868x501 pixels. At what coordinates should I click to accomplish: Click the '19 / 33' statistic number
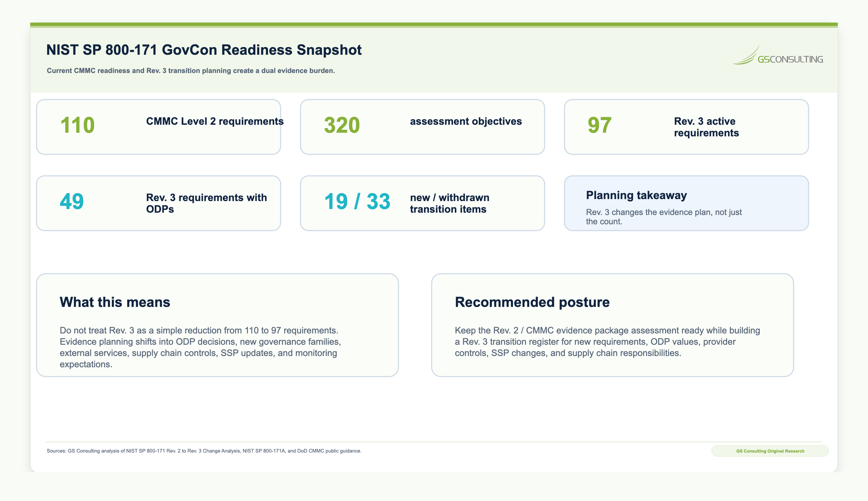[357, 201]
